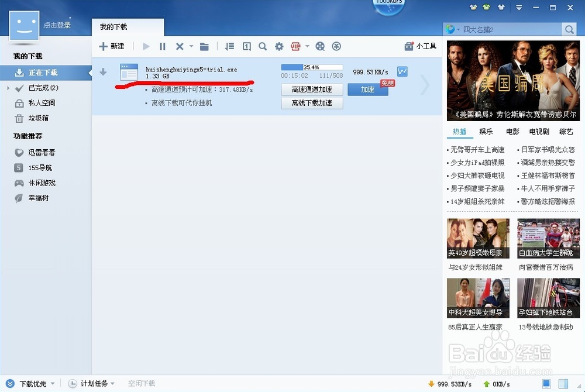
Task: Switch to the 热播 tab
Action: coord(459,131)
